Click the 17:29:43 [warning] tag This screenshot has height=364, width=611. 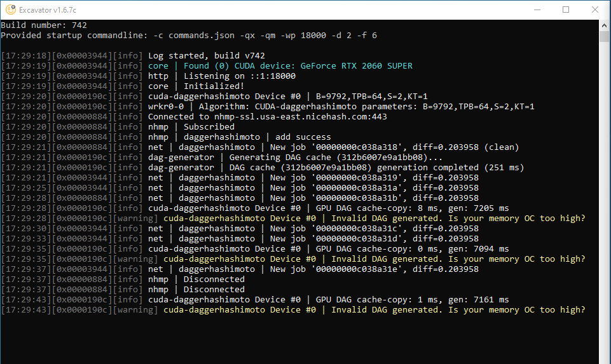pos(135,310)
